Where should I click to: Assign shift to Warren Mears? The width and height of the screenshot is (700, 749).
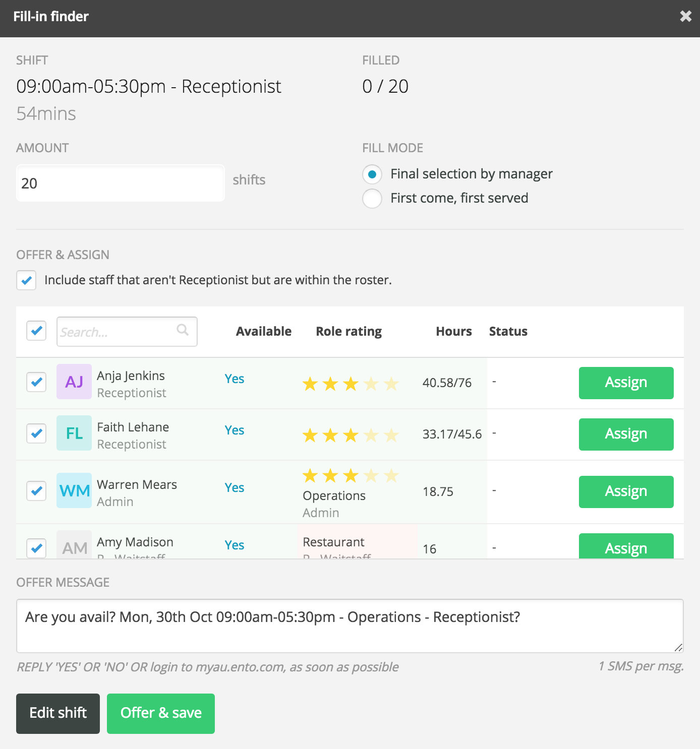[x=626, y=492]
